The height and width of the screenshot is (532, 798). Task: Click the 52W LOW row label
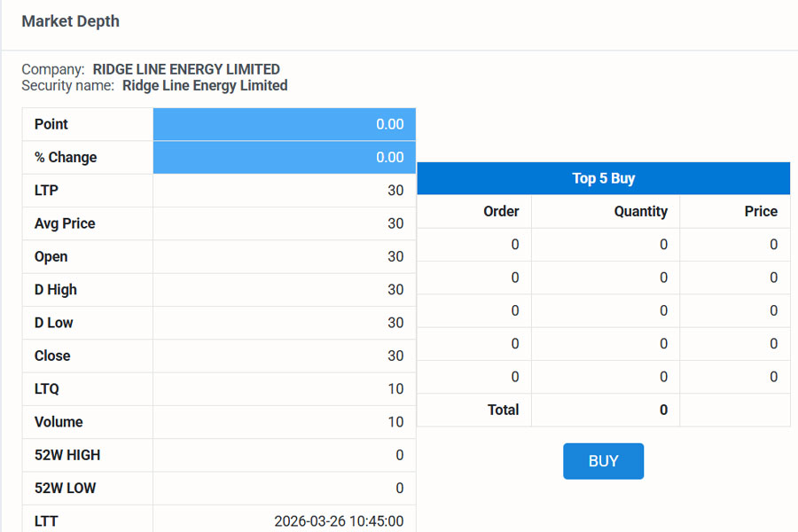pyautogui.click(x=66, y=488)
